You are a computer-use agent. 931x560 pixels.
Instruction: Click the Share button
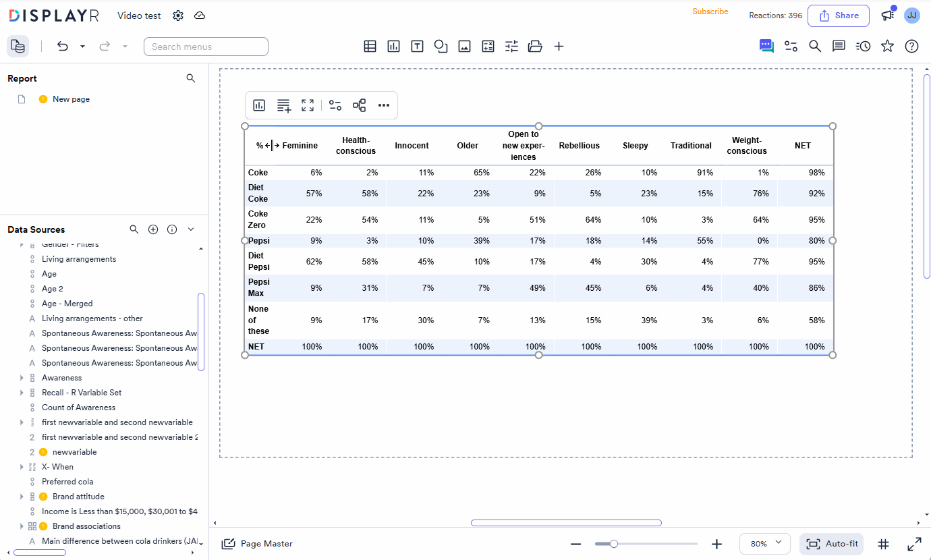pyautogui.click(x=839, y=16)
